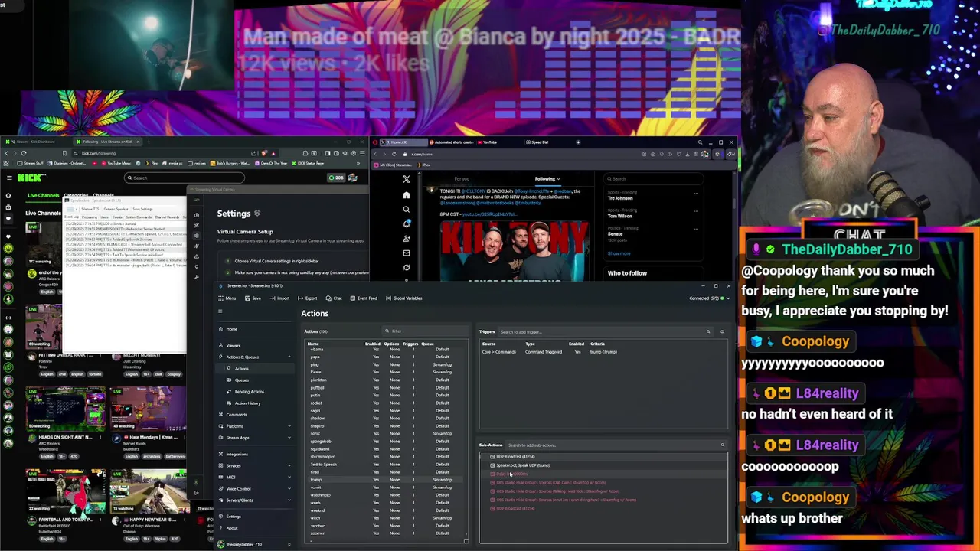Open the Custom Commands tab in Speaker.bot
The width and height of the screenshot is (980, 551).
coord(139,217)
